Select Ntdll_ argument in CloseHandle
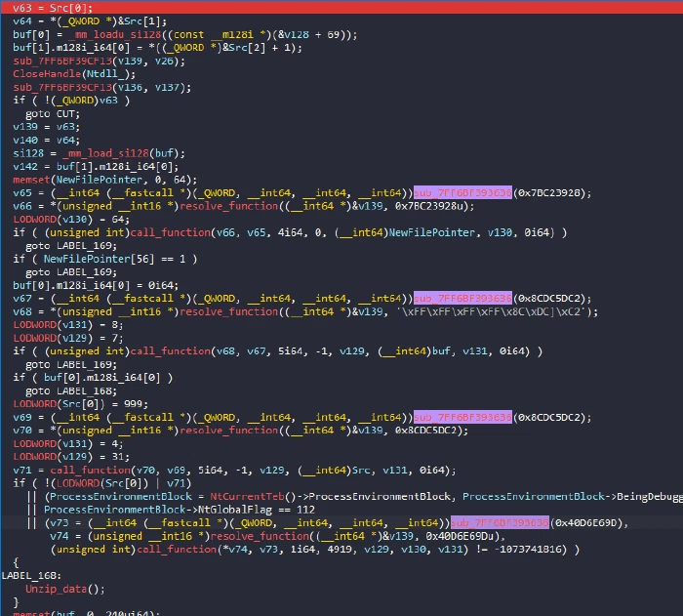 click(x=106, y=74)
